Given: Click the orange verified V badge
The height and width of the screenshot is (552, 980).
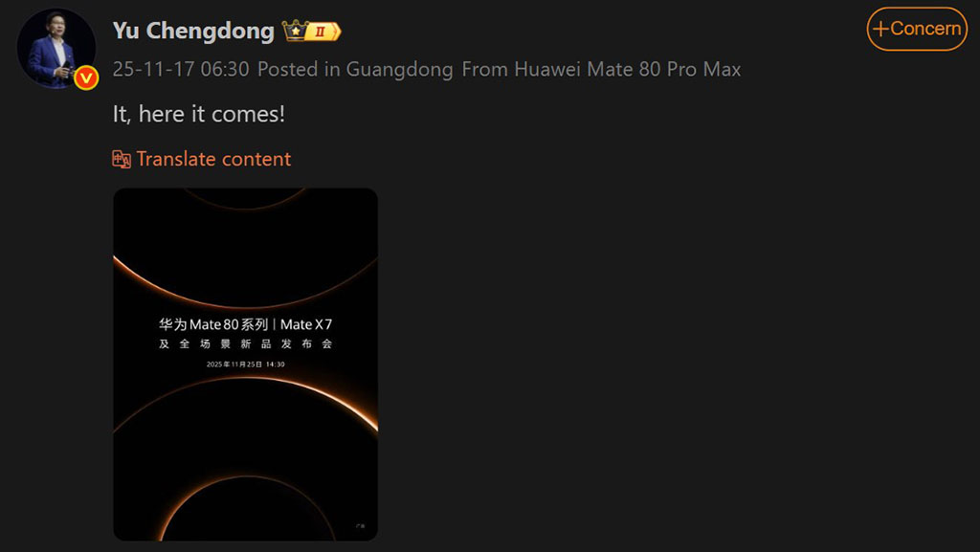Looking at the screenshot, I should coord(86,78).
